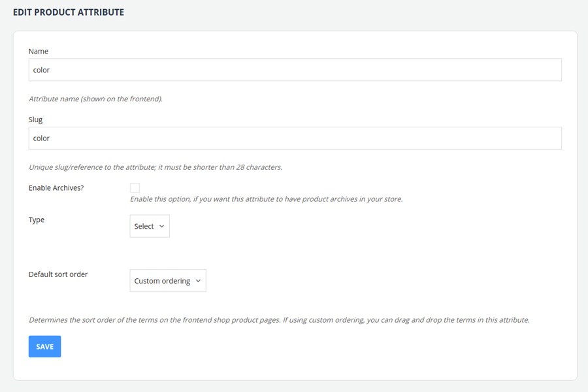Open the Type 'Select' dropdown

pyautogui.click(x=149, y=226)
